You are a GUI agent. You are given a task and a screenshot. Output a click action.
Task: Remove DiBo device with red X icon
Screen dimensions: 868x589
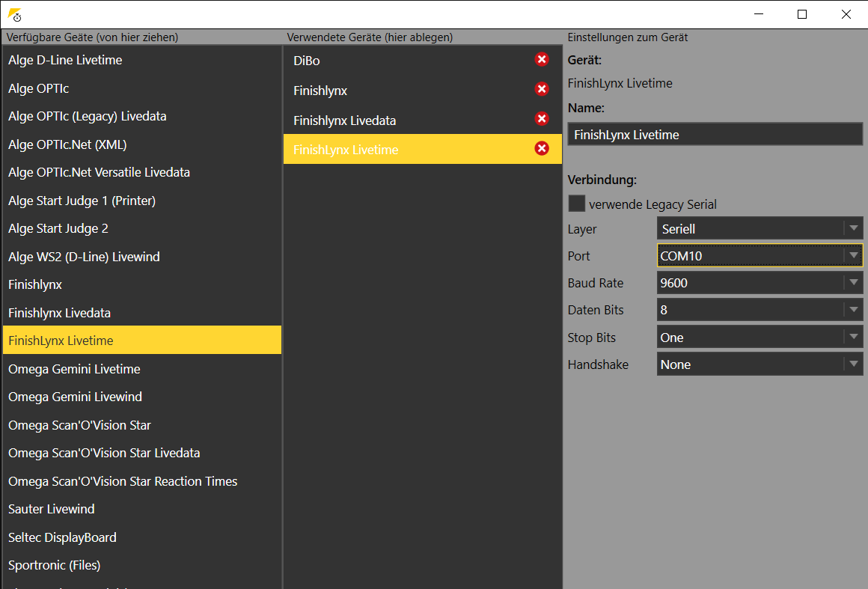coord(542,59)
